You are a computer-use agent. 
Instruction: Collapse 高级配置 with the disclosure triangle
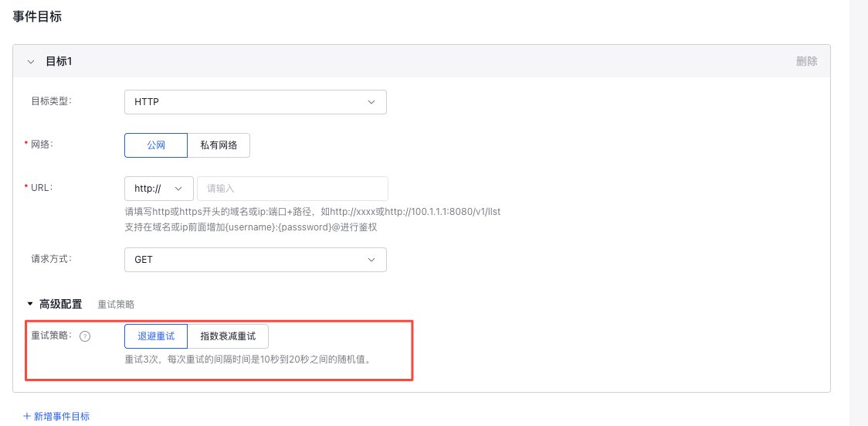coord(30,305)
